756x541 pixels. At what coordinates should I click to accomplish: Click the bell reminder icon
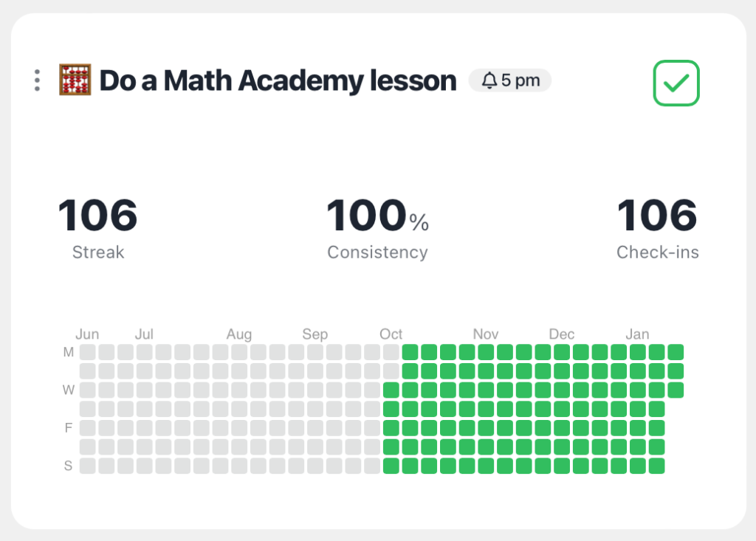491,80
